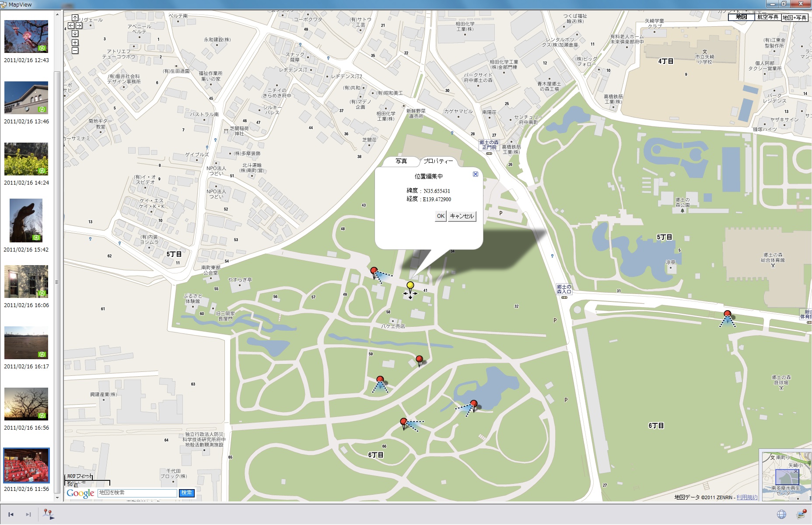Switch map type to 地図

(x=741, y=17)
